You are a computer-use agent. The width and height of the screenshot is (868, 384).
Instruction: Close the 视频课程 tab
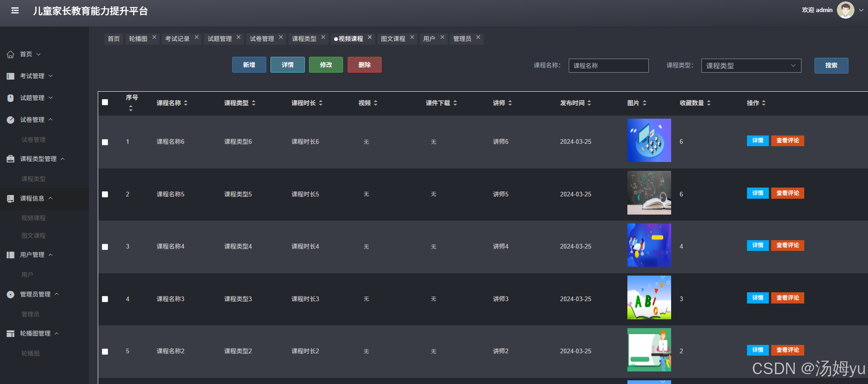pyautogui.click(x=370, y=37)
